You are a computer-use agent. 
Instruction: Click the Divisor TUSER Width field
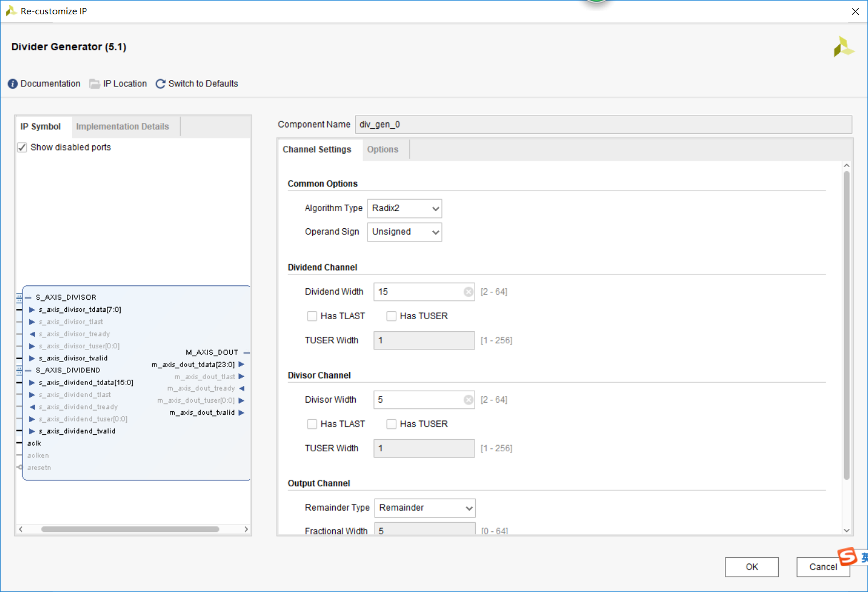coord(424,448)
